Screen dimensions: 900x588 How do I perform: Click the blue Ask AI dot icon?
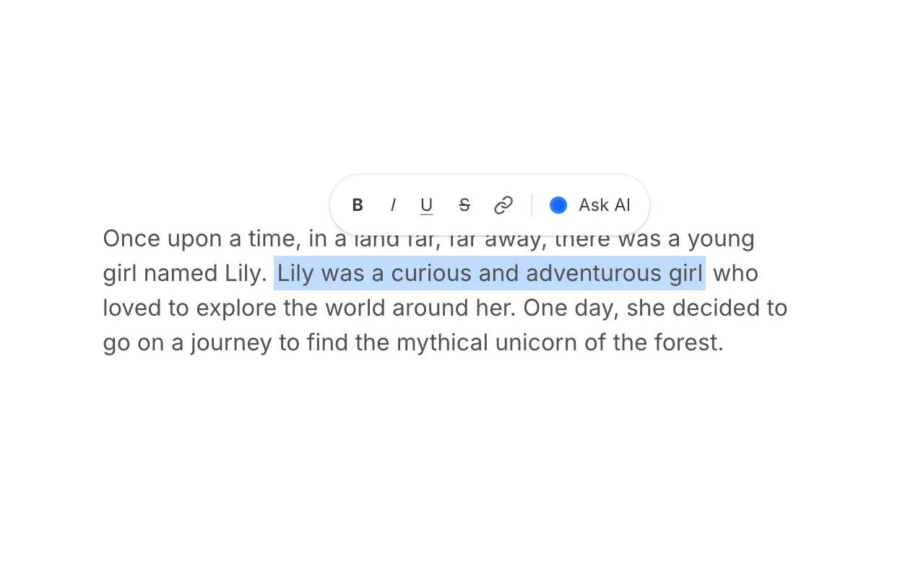(558, 205)
